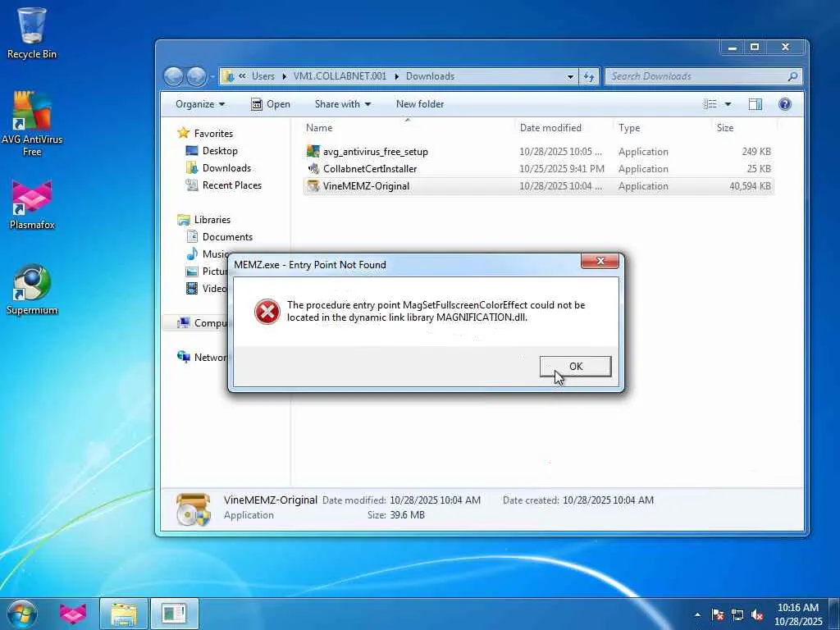The image size is (840, 630).
Task: Launch Supermium browser from desktop
Action: tap(32, 290)
